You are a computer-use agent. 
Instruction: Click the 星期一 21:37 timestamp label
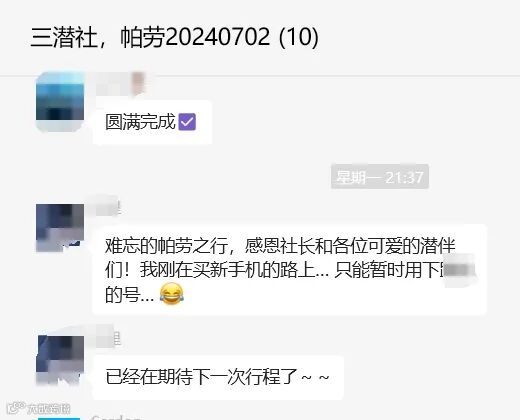point(380,177)
